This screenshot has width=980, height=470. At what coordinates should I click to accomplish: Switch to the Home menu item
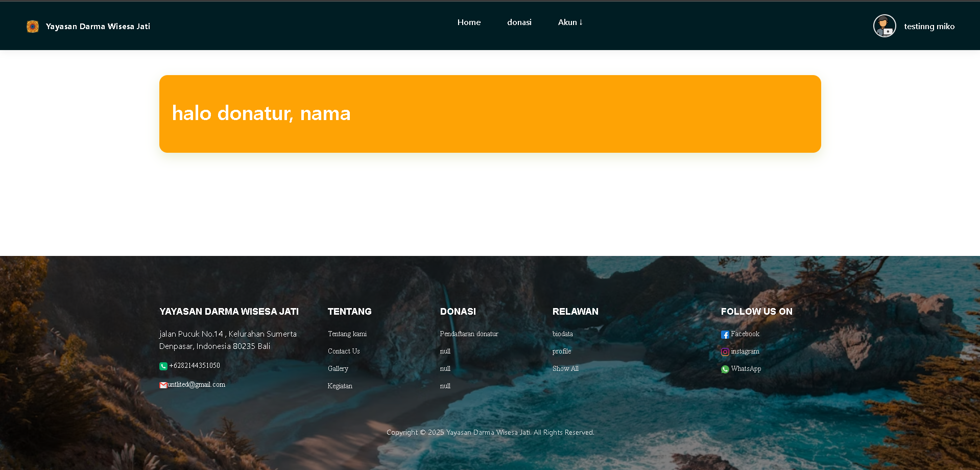click(x=468, y=22)
